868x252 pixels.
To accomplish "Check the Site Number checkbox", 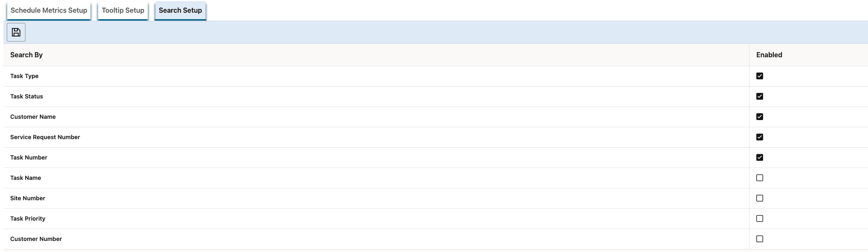I will coord(760,198).
